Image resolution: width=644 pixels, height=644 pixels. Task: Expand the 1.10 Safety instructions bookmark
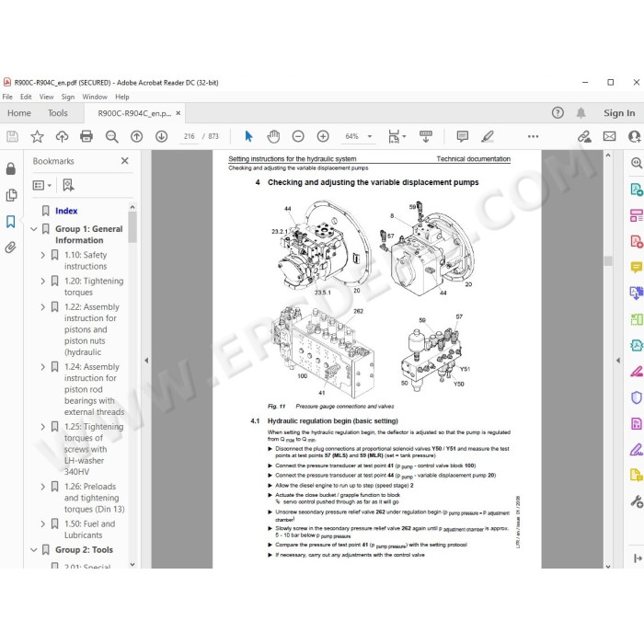pos(43,255)
